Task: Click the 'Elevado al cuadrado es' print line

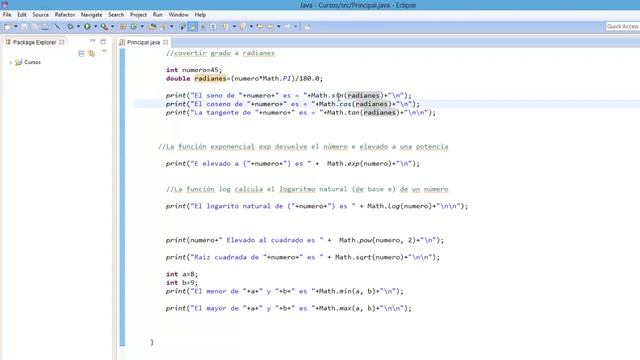Action: (304, 240)
